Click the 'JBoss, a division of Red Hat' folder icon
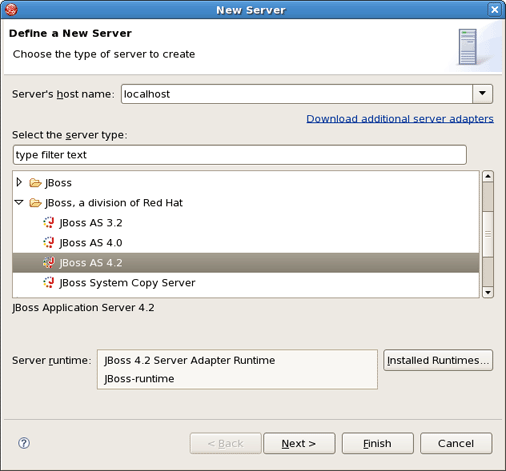The width and height of the screenshot is (506, 471). point(35,203)
